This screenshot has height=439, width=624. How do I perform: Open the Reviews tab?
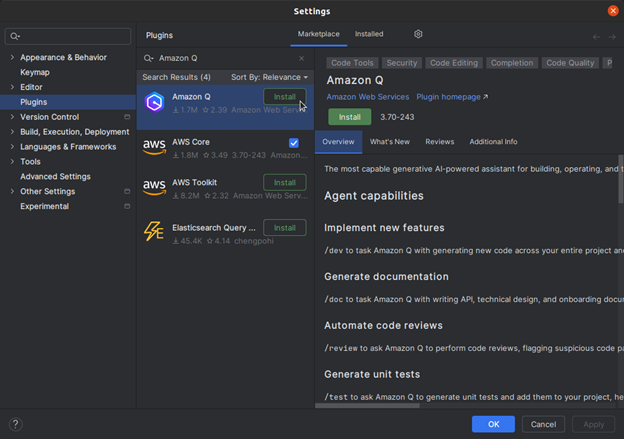click(x=439, y=142)
